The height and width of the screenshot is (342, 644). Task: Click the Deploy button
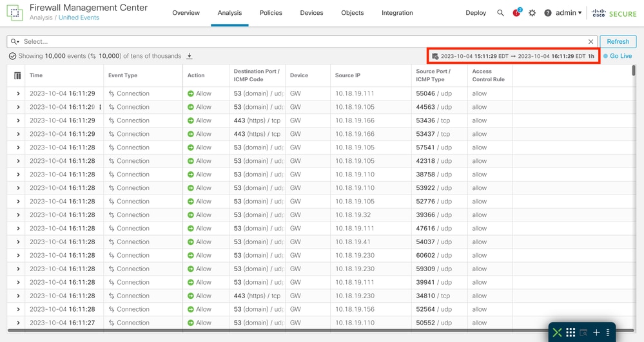click(x=476, y=13)
